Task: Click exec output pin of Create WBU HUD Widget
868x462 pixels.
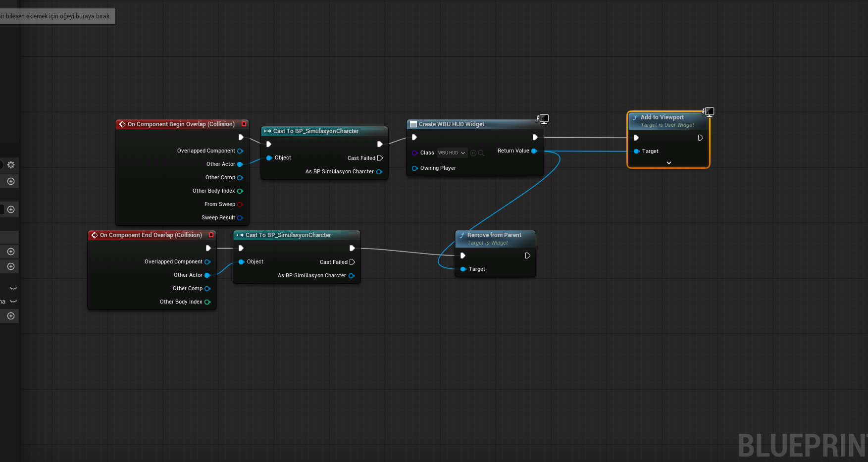Action: coord(535,137)
